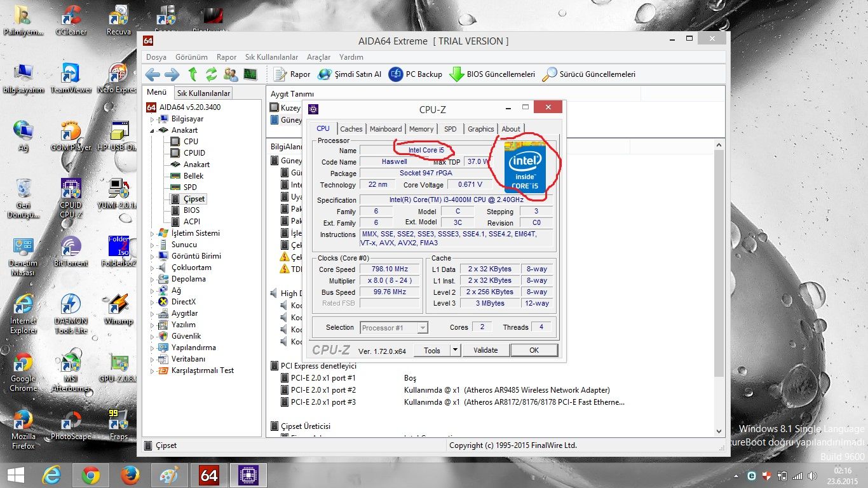Select the Menü panel tab

point(156,93)
